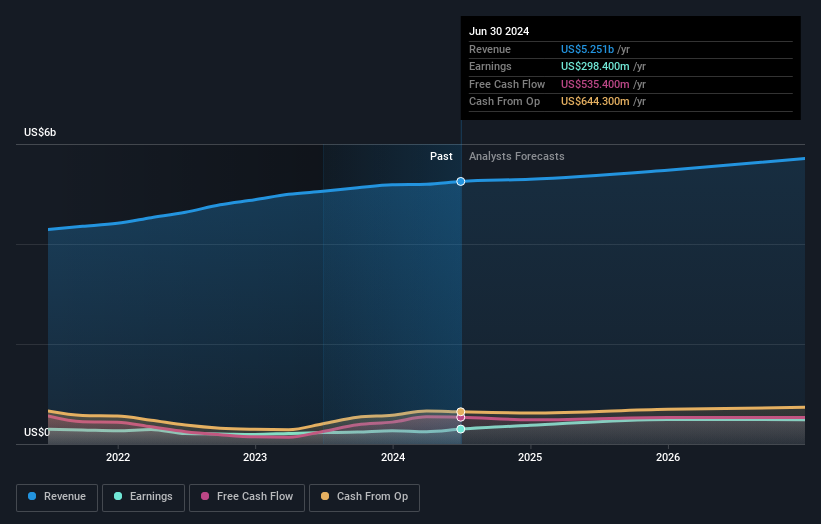Click the 2024 x-axis label

click(393, 458)
